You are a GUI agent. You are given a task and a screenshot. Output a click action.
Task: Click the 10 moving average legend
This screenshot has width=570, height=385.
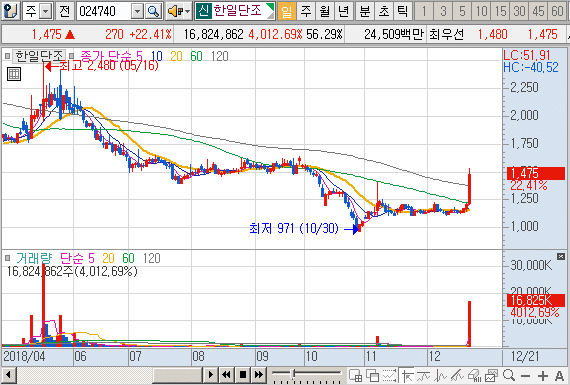click(x=156, y=56)
